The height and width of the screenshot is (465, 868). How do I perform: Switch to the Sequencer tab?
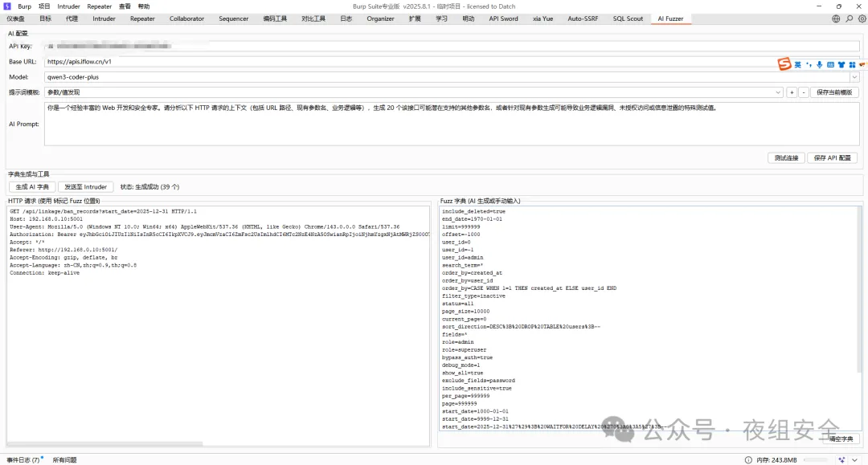[x=234, y=18]
